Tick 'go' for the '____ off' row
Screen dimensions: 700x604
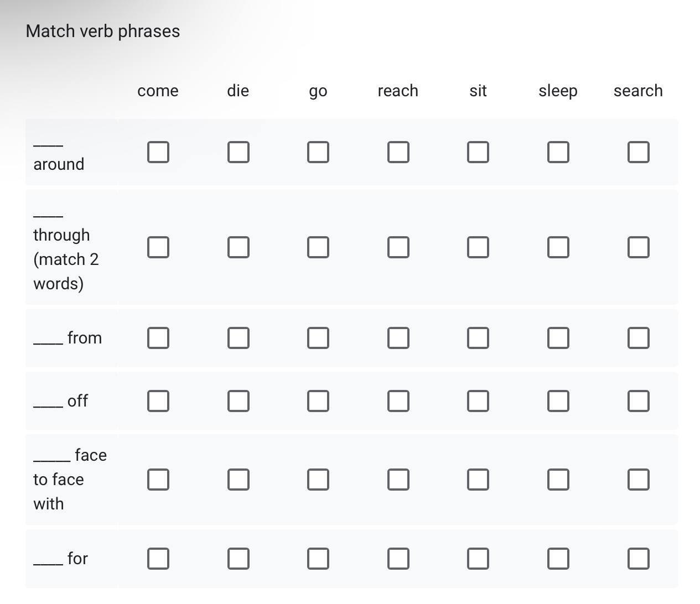pos(318,401)
